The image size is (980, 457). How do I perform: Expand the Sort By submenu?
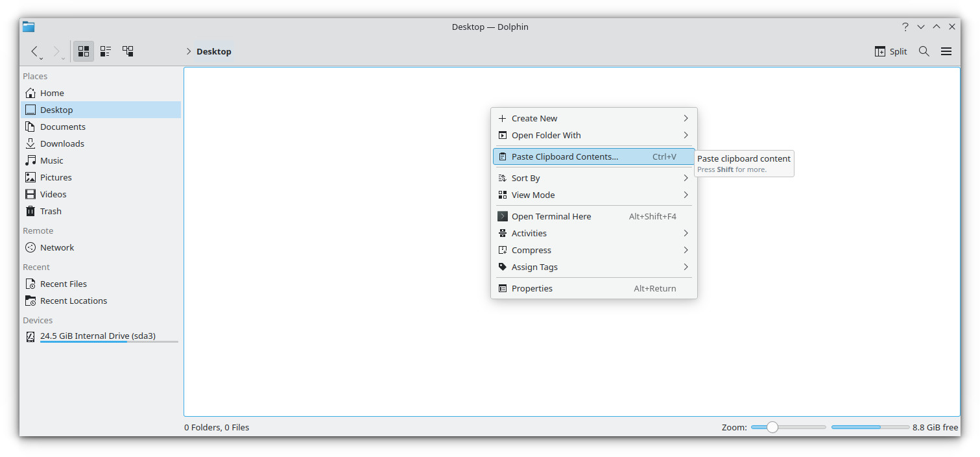click(x=525, y=178)
